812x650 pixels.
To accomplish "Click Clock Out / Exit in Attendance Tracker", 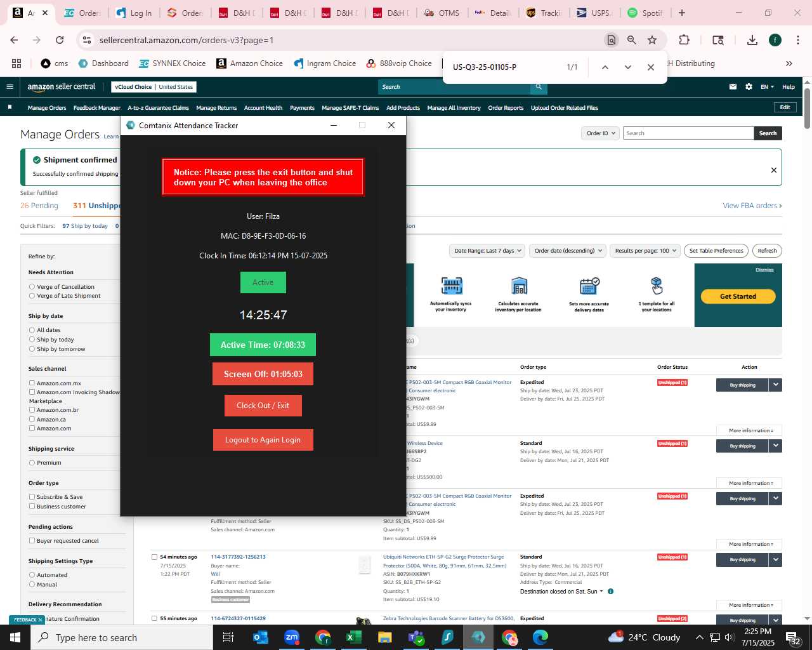I will [x=263, y=406].
